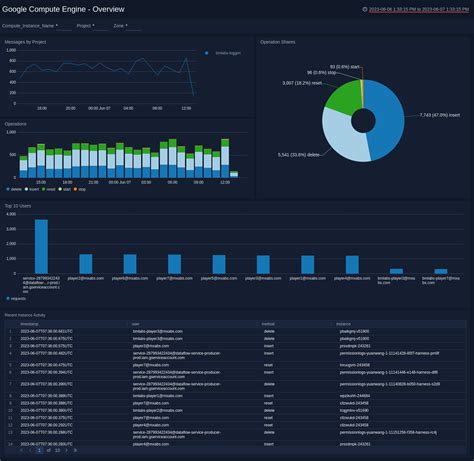The width and height of the screenshot is (474, 461).
Task: Click the Messages by Project panel title
Action: coord(25,42)
